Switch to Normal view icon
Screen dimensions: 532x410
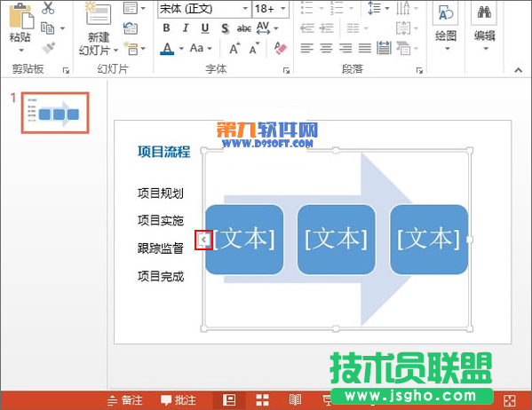coord(229,400)
